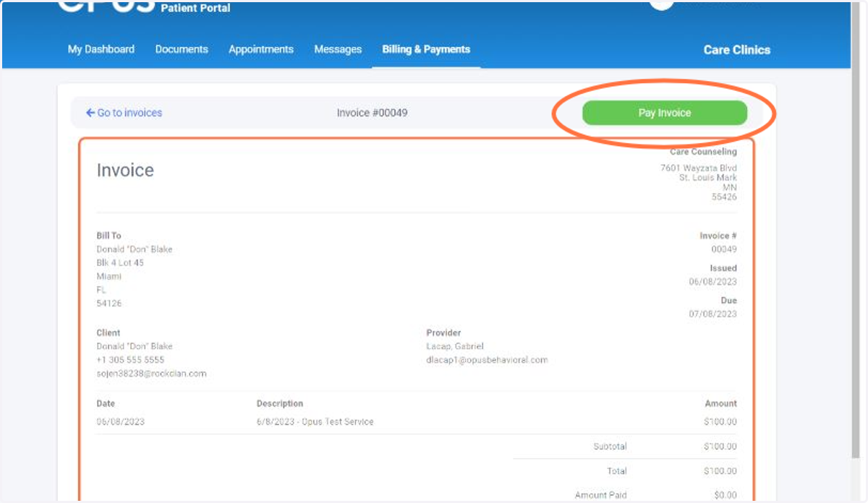The height and width of the screenshot is (503, 868).
Task: Click the invoice number 00049 value
Action: 724,249
